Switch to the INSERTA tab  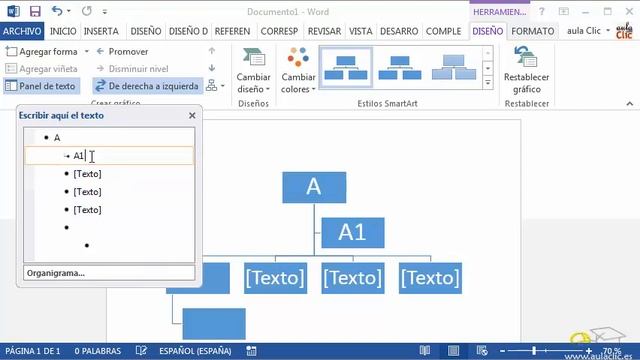point(101,31)
